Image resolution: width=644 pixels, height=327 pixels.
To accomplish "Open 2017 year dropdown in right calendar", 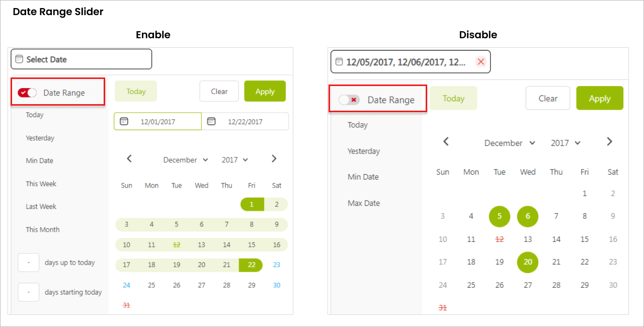I will click(x=566, y=143).
